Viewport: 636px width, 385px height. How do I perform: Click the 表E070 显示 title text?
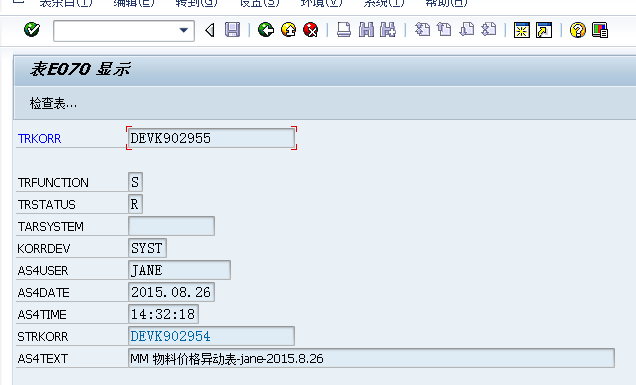tap(80, 69)
